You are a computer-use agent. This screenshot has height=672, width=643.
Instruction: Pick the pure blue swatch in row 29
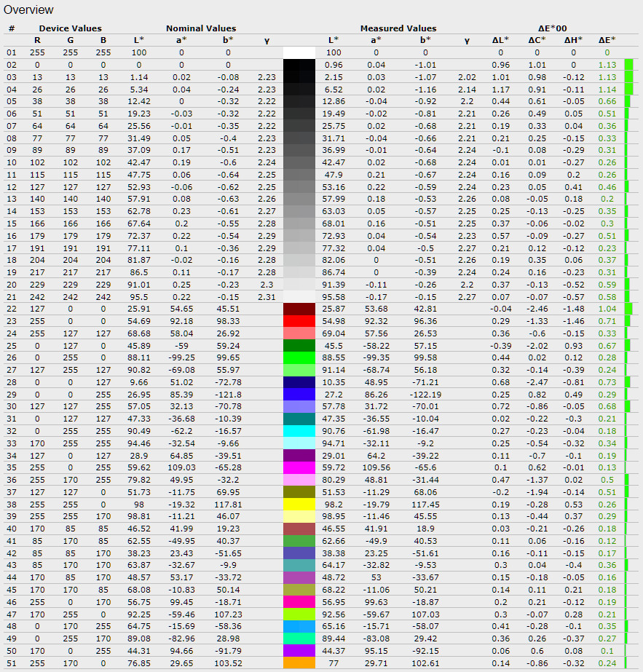(x=299, y=394)
